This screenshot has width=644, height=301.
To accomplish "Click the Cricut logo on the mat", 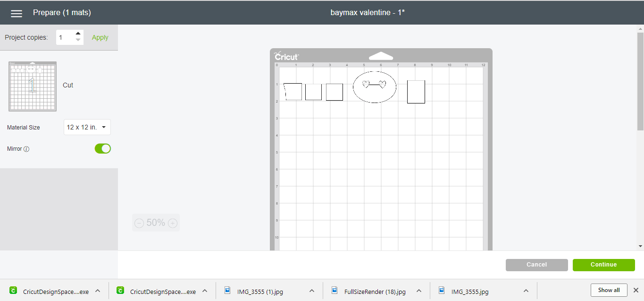I will [286, 56].
